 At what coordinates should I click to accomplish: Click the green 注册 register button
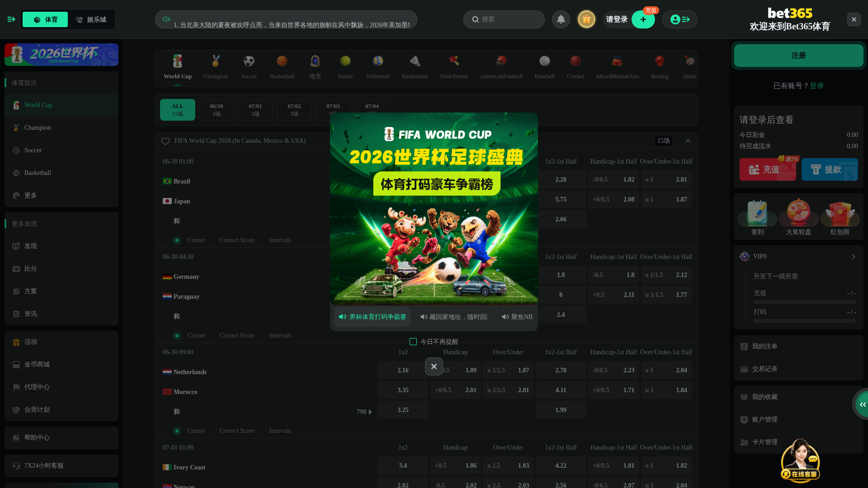[x=798, y=56]
